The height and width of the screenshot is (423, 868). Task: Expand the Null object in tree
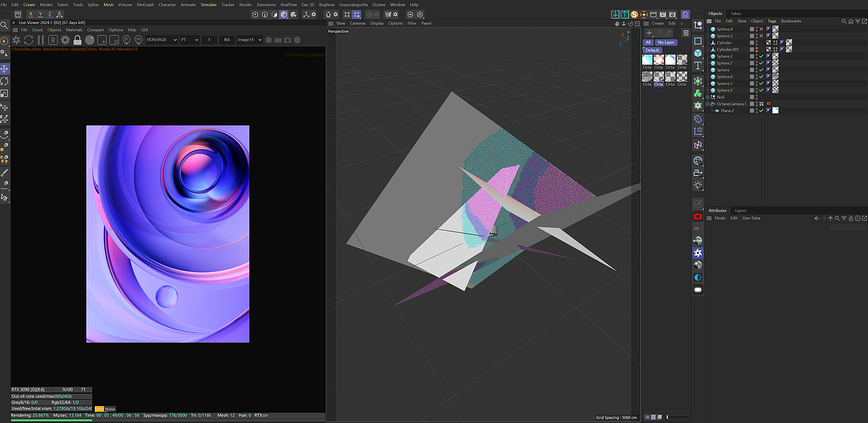coord(708,97)
